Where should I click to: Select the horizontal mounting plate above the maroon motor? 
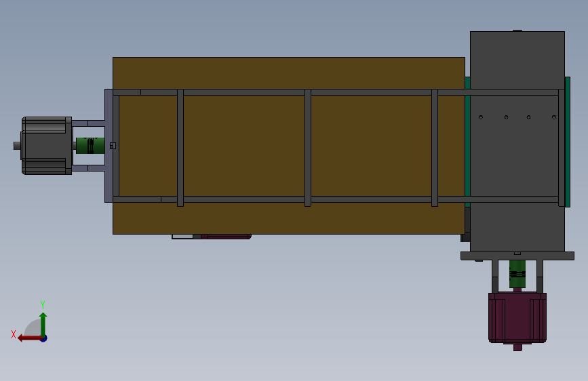click(x=517, y=256)
